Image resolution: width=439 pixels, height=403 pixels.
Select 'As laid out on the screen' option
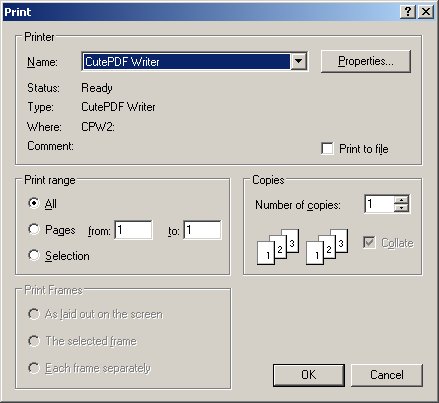tap(34, 314)
